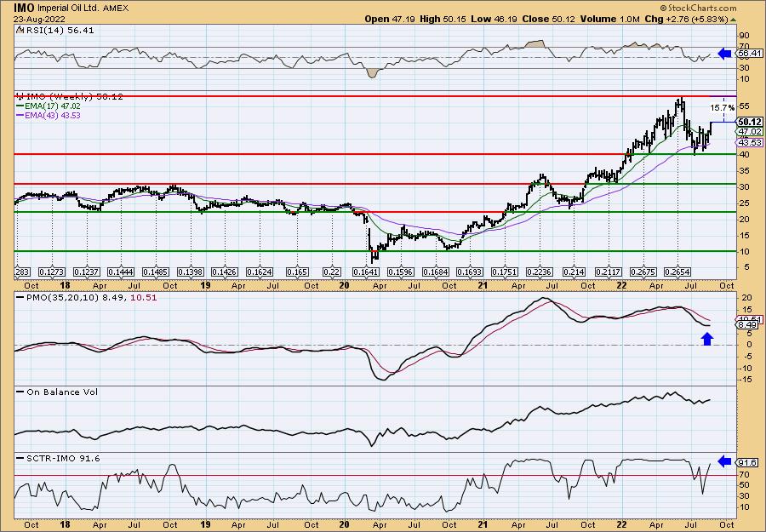The width and height of the screenshot is (766, 532).
Task: Click the 0.1237 dividend marker
Action: [x=87, y=272]
